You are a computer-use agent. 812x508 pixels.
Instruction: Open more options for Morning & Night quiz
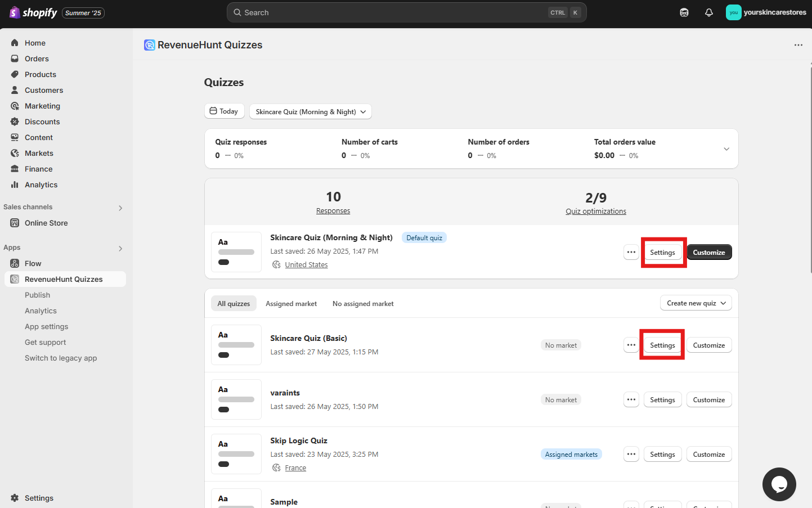tap(631, 252)
